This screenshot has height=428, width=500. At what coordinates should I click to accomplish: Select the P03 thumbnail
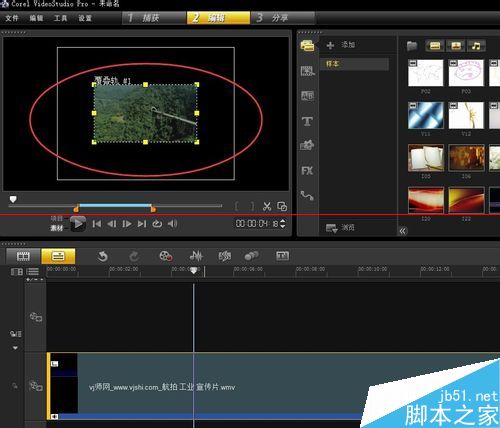(466, 73)
